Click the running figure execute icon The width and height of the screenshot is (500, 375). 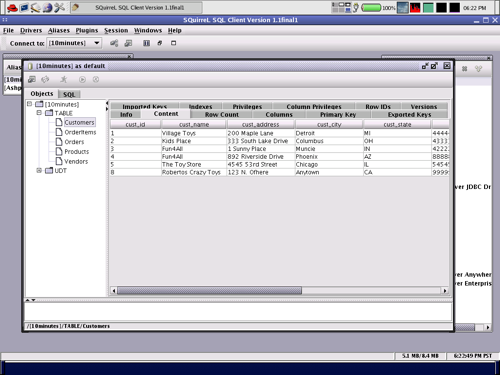64,79
